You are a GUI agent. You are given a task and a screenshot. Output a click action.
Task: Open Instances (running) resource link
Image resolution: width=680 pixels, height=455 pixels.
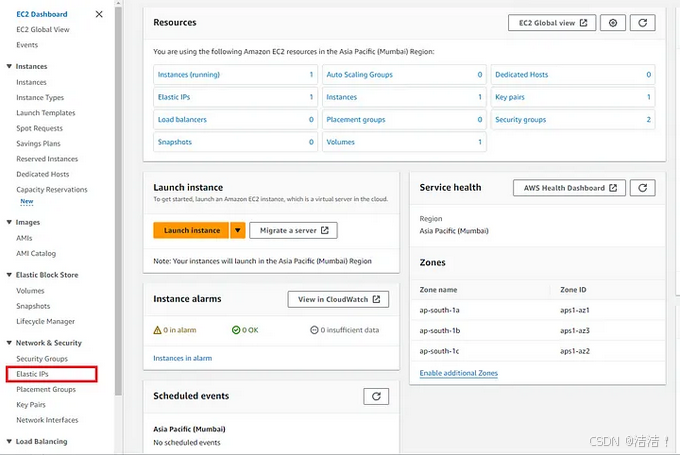pos(189,75)
